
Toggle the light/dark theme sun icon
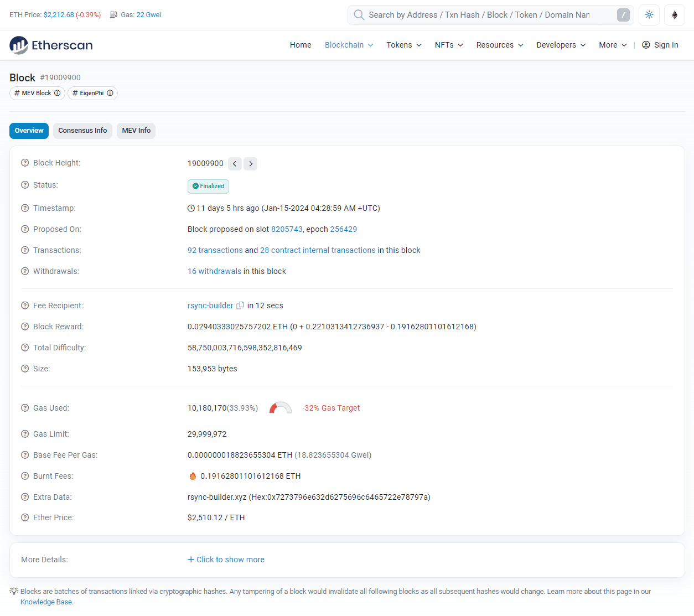click(649, 15)
